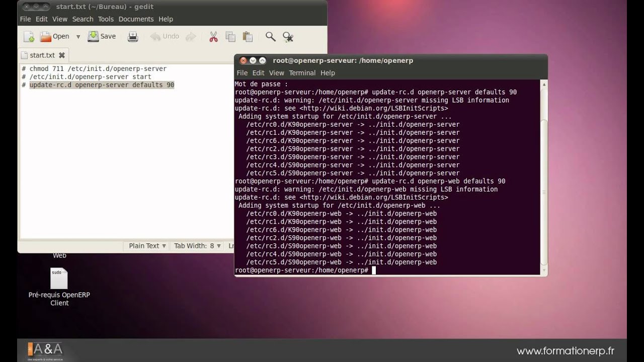This screenshot has width=644, height=362.
Task: Click openerp-web wiki.debian.org URL line
Action: click(x=341, y=197)
